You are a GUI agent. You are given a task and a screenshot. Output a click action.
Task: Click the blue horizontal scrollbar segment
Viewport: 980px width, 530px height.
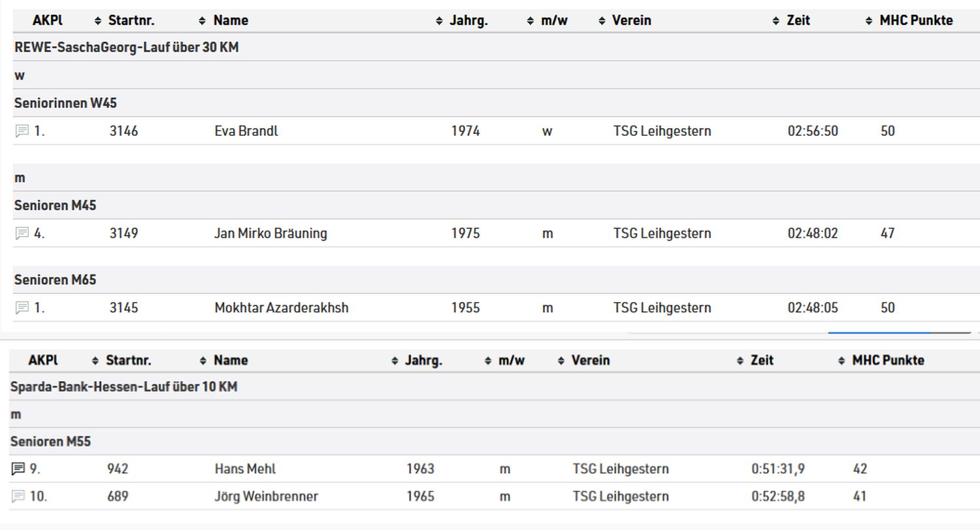(879, 333)
